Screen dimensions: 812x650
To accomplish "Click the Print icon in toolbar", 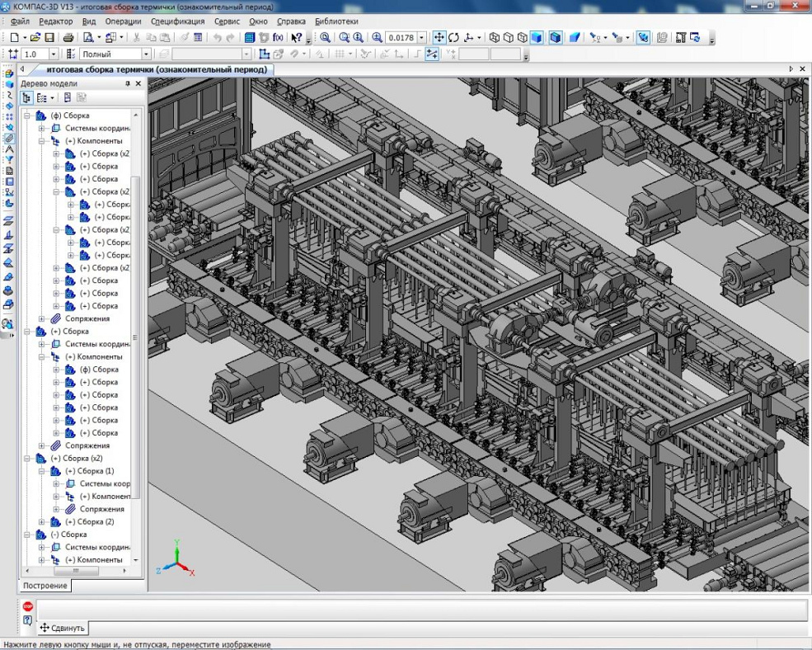I will (x=68, y=38).
